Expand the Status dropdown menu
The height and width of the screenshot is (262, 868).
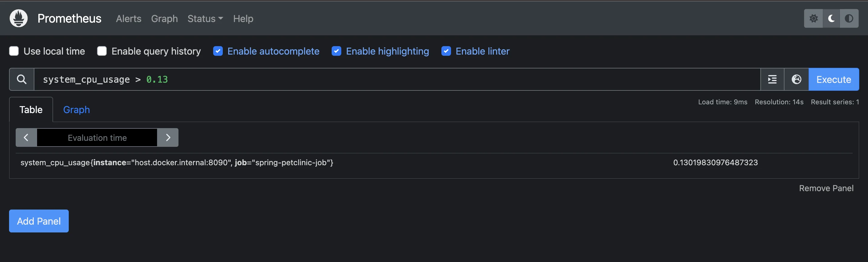(x=205, y=18)
